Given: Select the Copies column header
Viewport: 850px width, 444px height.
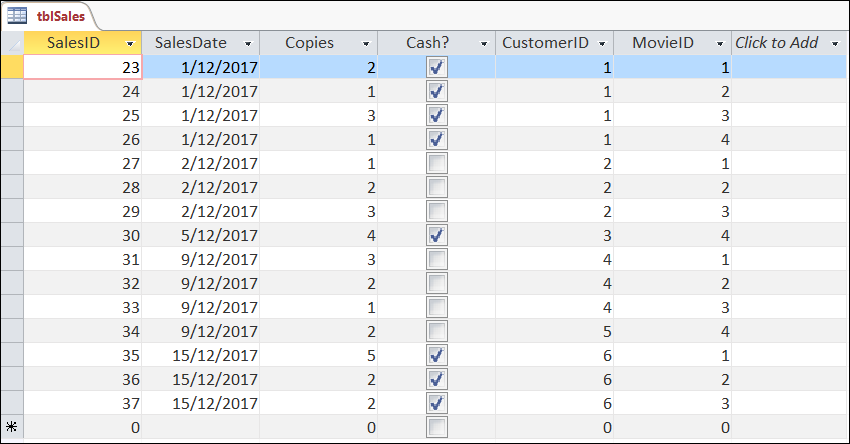Looking at the screenshot, I should (309, 43).
